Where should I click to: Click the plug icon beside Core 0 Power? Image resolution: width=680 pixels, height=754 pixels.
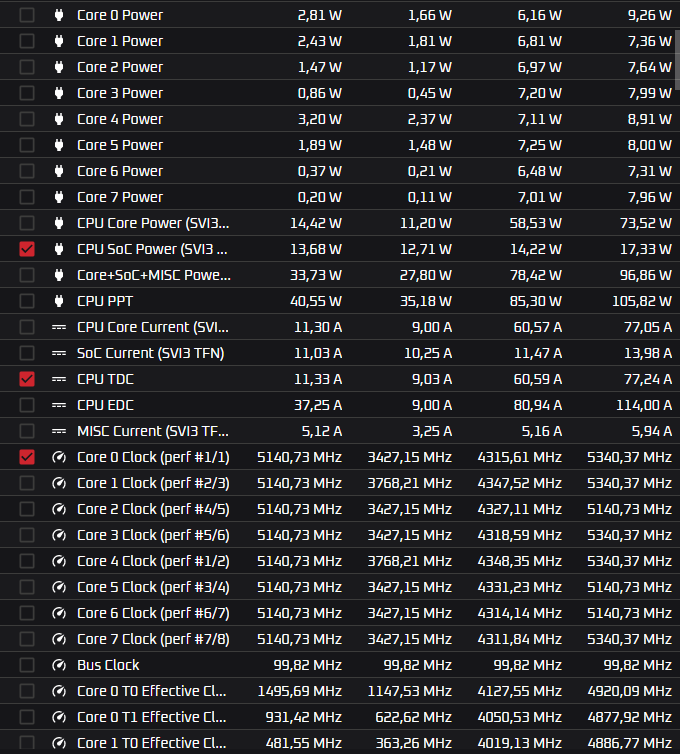coord(59,15)
